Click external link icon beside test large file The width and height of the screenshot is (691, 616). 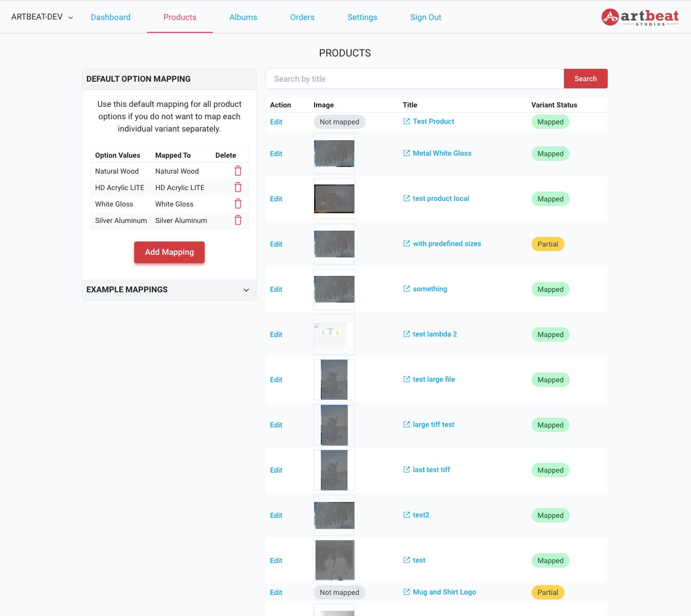[x=407, y=379]
